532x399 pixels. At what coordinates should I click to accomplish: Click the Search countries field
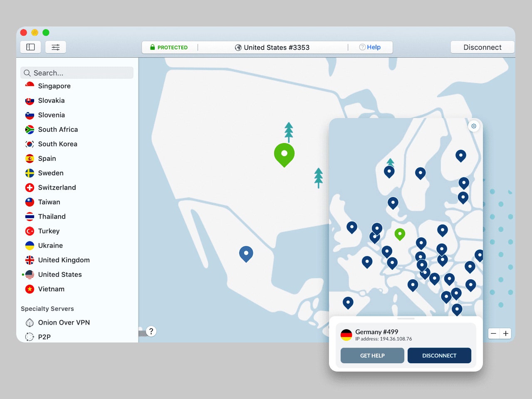click(x=77, y=73)
